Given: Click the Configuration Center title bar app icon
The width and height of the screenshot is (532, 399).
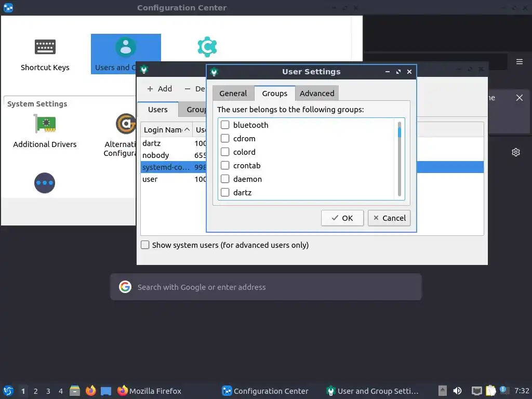Looking at the screenshot, I should pyautogui.click(x=8, y=7).
